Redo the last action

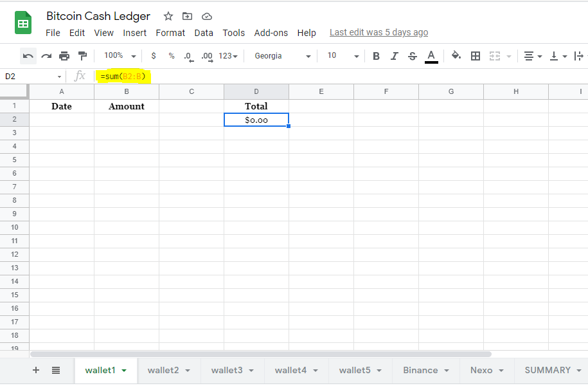coord(46,56)
